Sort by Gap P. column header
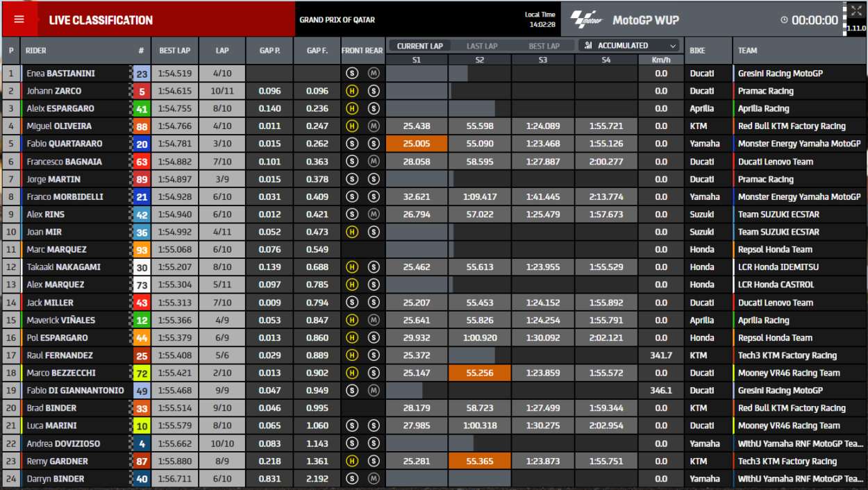This screenshot has height=490, width=868. point(270,51)
